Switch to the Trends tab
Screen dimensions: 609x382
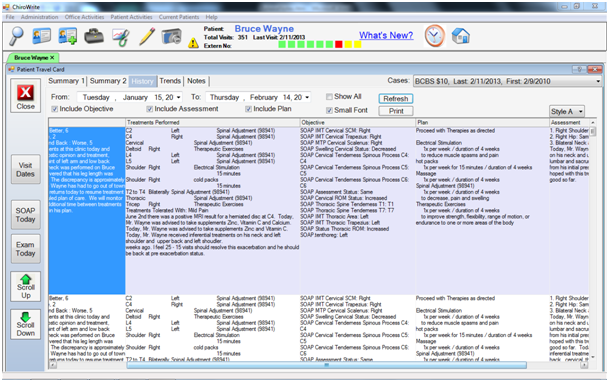pos(170,81)
